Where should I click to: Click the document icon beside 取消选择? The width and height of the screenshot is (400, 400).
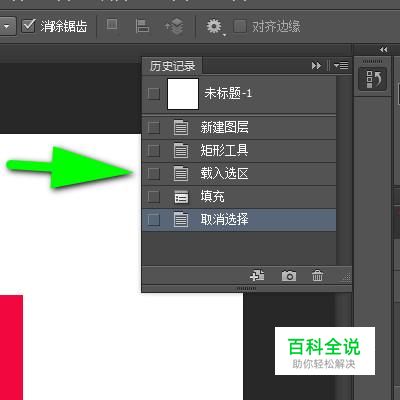click(181, 220)
